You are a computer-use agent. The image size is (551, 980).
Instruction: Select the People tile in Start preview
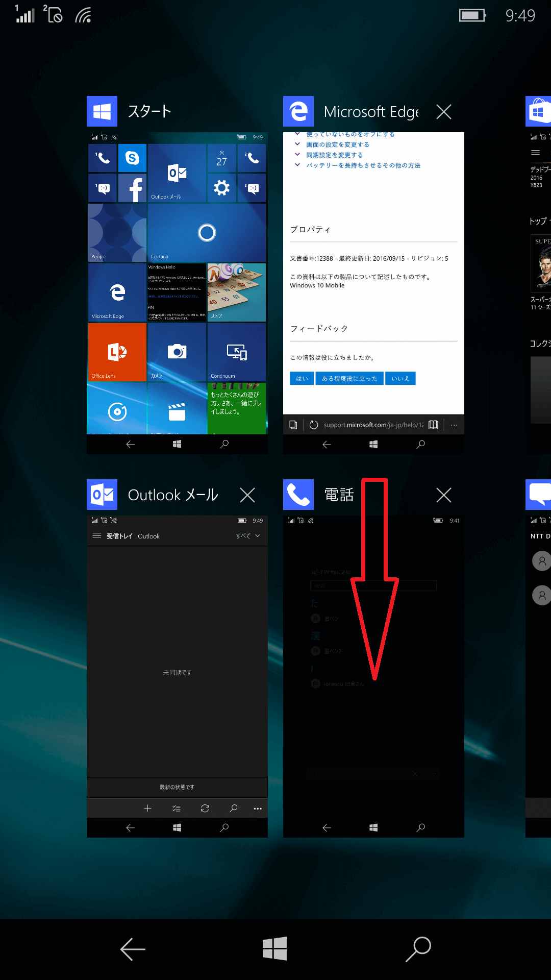pyautogui.click(x=117, y=233)
